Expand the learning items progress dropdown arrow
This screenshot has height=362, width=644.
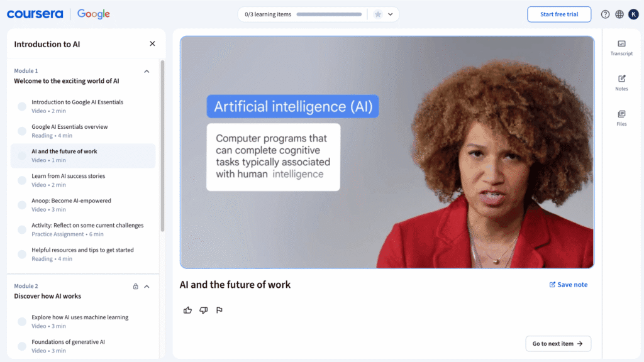[x=391, y=14]
